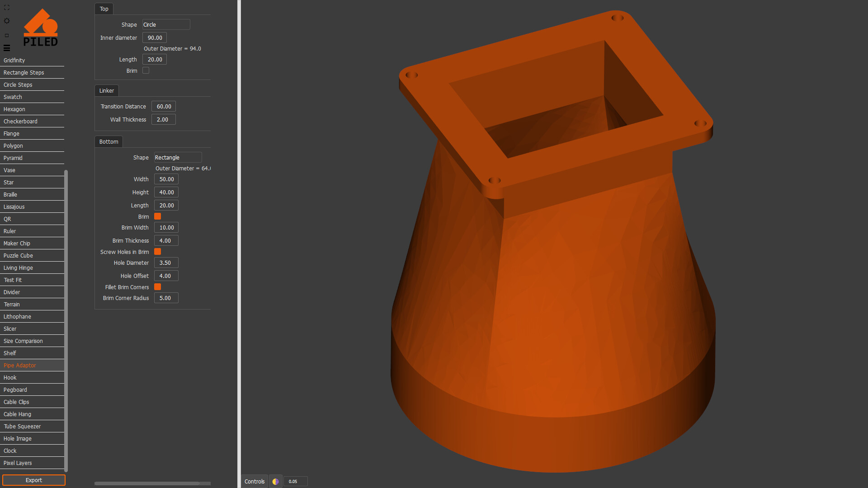The height and width of the screenshot is (488, 868).
Task: Click the PILED logo
Action: click(41, 27)
